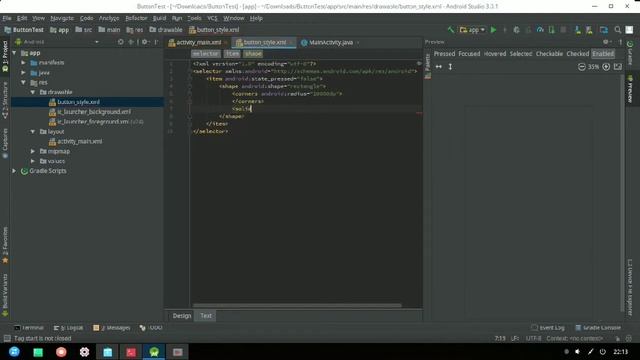
Task: Expand the mipmap folder
Action: pos(33,151)
